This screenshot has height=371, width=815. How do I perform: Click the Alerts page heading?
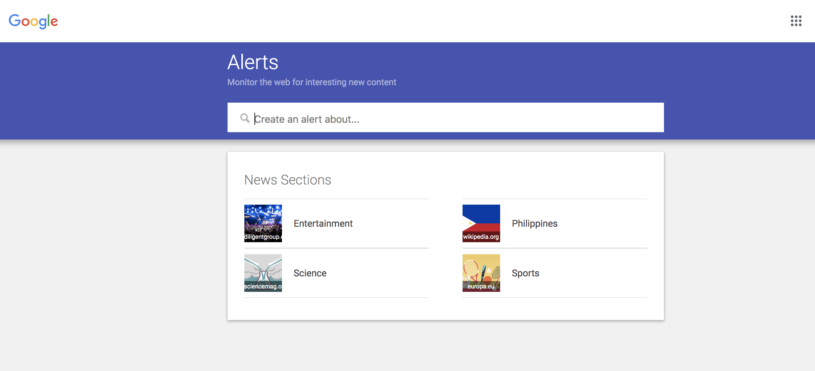253,62
